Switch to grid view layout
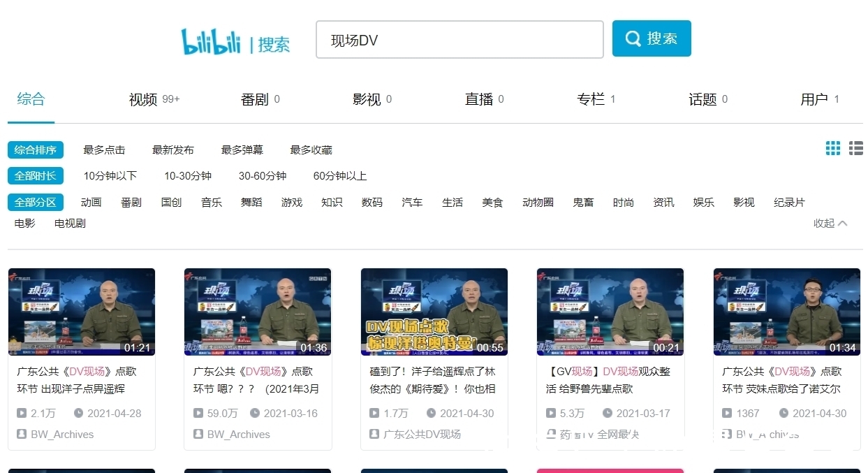 click(832, 148)
